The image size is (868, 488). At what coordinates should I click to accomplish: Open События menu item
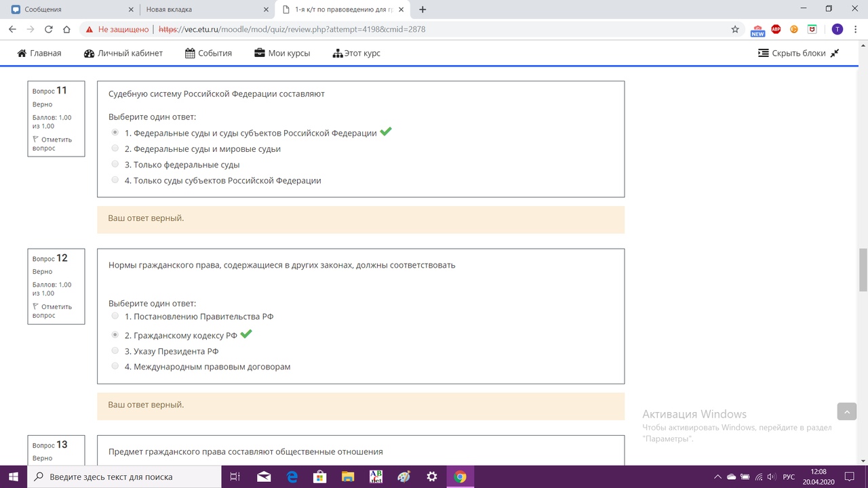[x=208, y=53]
